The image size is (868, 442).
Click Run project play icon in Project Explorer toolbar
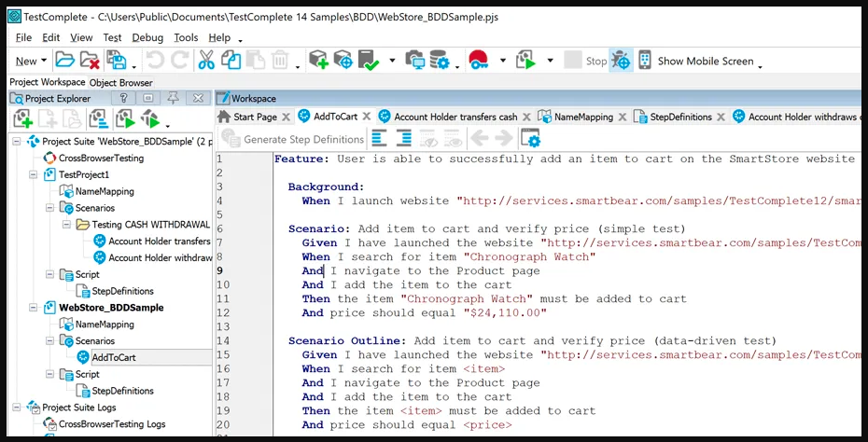[125, 118]
